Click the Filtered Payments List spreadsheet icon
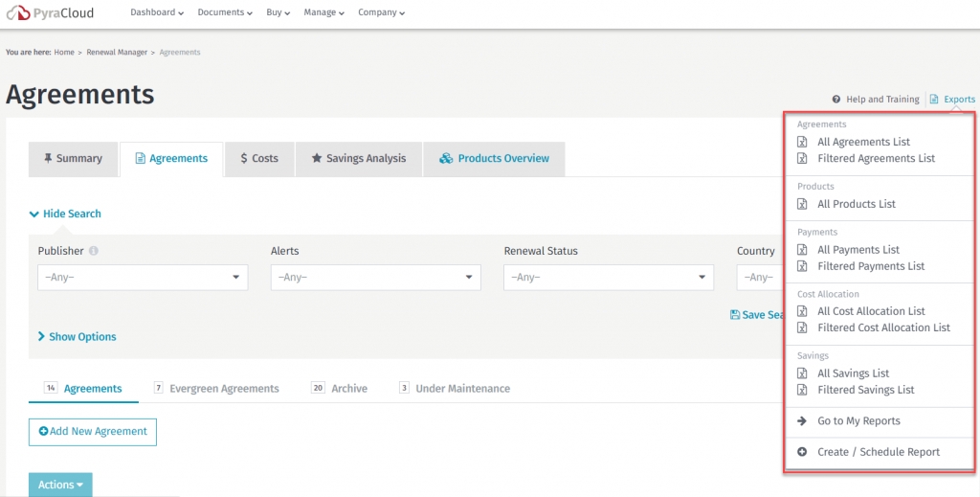 (802, 266)
